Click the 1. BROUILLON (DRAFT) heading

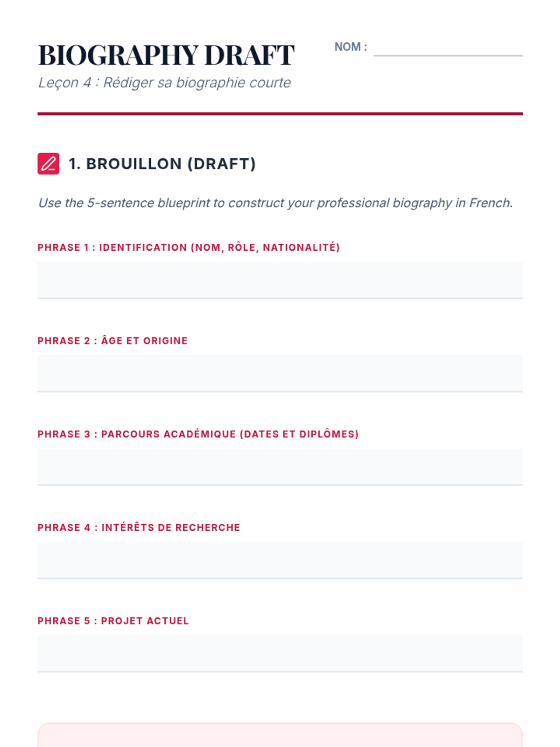[162, 164]
